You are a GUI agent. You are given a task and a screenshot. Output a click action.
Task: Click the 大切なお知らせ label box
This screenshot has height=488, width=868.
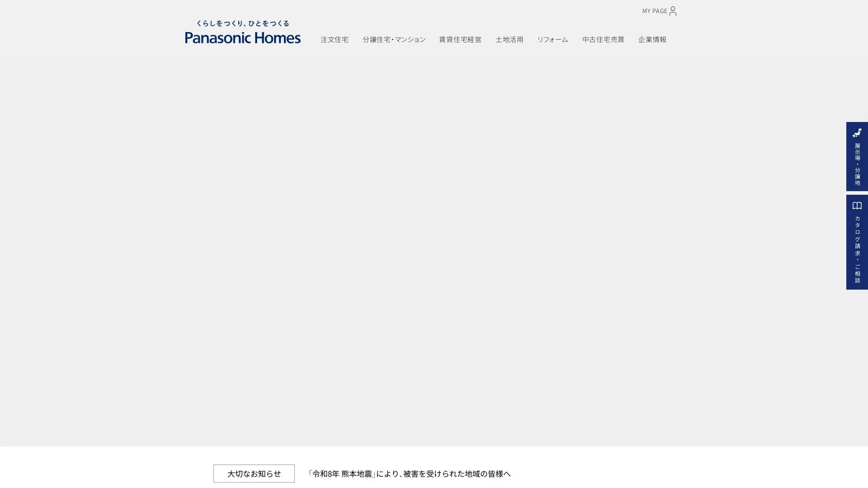click(x=254, y=474)
